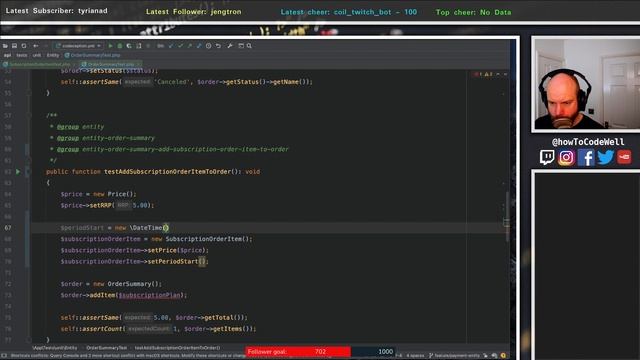This screenshot has width=640, height=360.
Task: Click the yellow notification icon in status bar
Action: 503,356
